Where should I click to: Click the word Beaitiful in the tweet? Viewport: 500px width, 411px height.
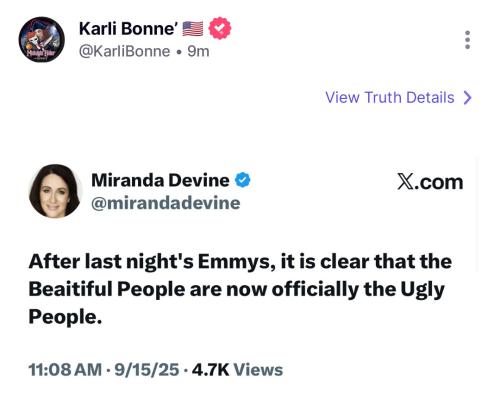[71, 289]
